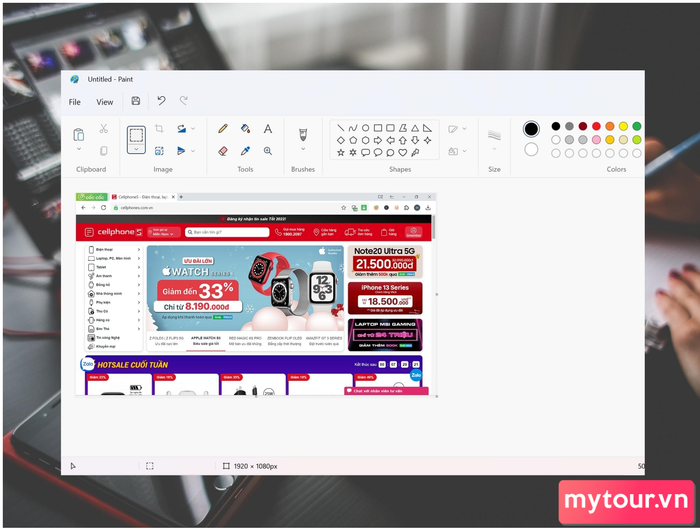Click the Resize and skew icon

coord(159,151)
